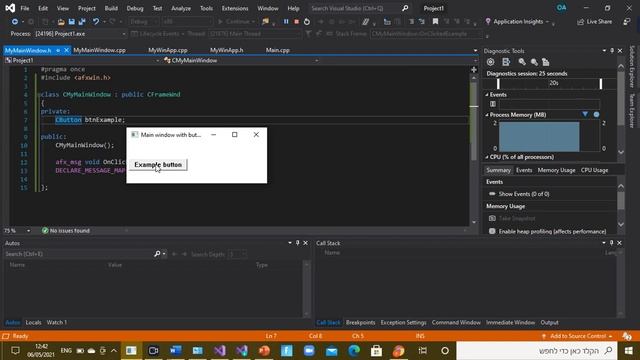Image resolution: width=640 pixels, height=360 pixels.
Task: Close the MyMainWindow.h tab
Action: (x=67, y=50)
